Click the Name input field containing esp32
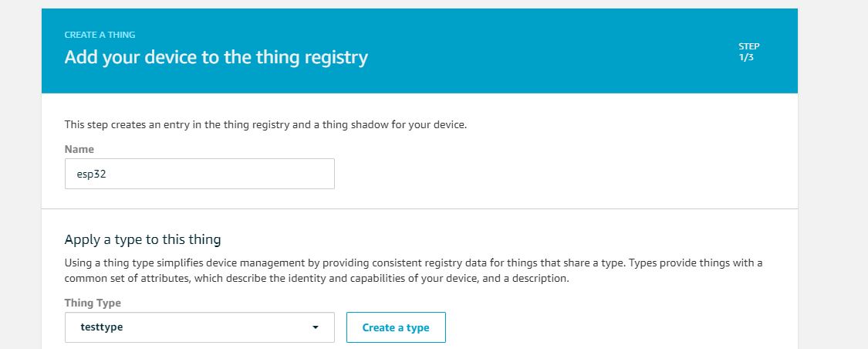The width and height of the screenshot is (868, 349). pyautogui.click(x=199, y=174)
